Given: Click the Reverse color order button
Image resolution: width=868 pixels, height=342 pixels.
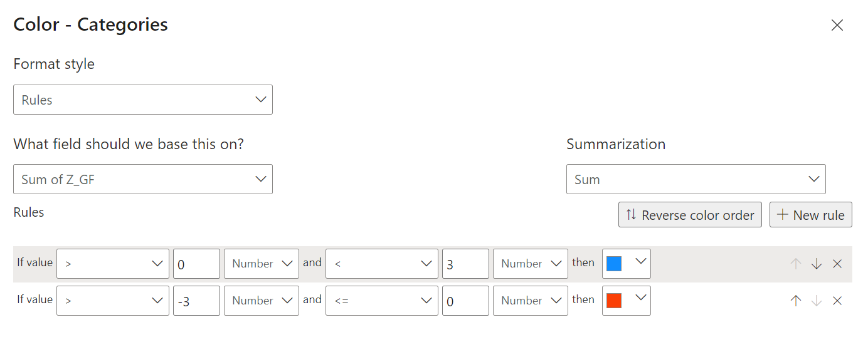Looking at the screenshot, I should click(x=690, y=215).
